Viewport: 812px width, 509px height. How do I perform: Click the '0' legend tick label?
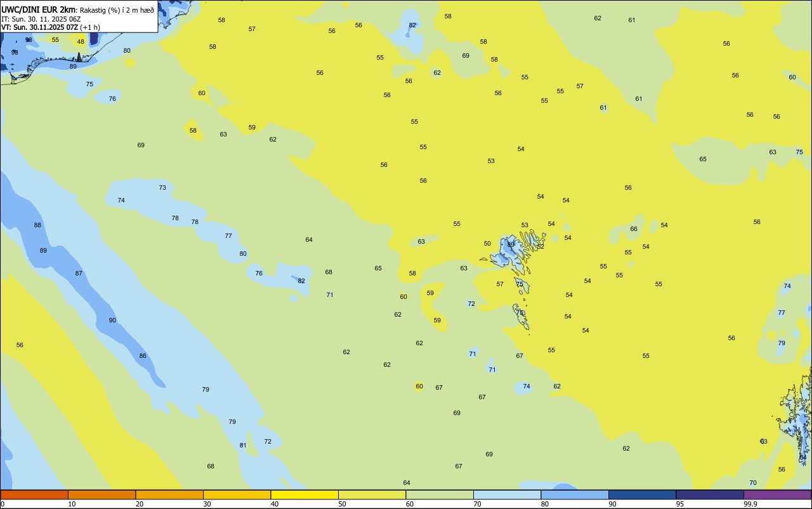click(3, 504)
